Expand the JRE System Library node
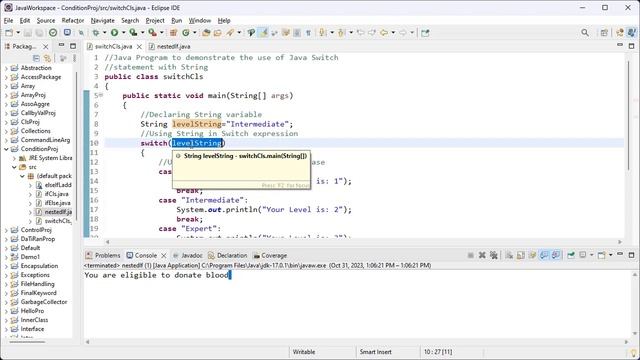The height and width of the screenshot is (360, 640). [x=14, y=158]
